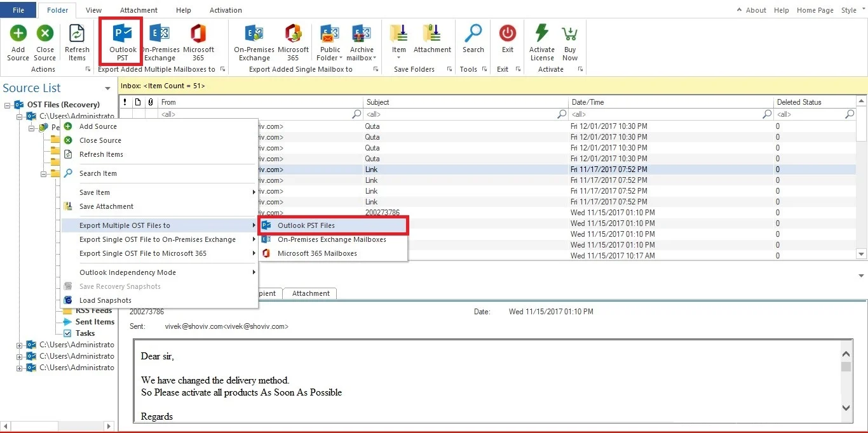Select Export Single OST File to Microsoft 365
The image size is (868, 433).
tap(159, 253)
